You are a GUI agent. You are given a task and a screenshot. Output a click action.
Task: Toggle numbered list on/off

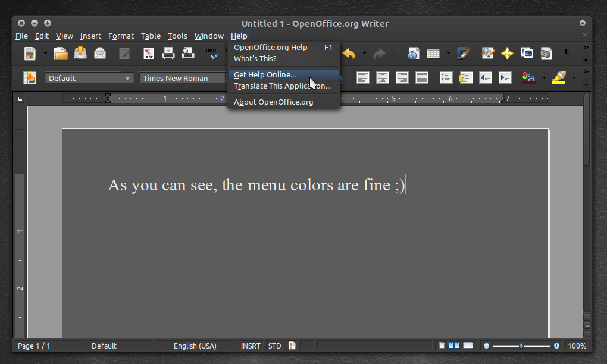(446, 78)
